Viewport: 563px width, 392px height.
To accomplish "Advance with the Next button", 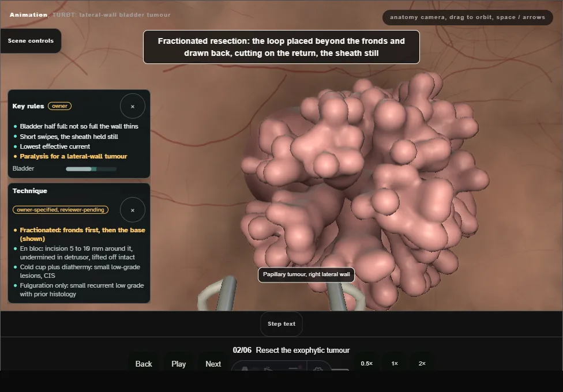I will click(213, 364).
